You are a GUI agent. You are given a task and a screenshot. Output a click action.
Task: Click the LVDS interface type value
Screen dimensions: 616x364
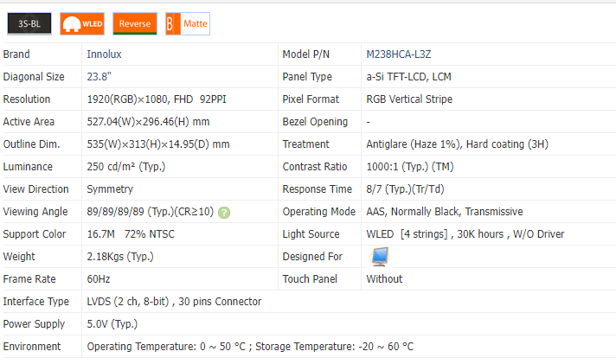pos(174,302)
